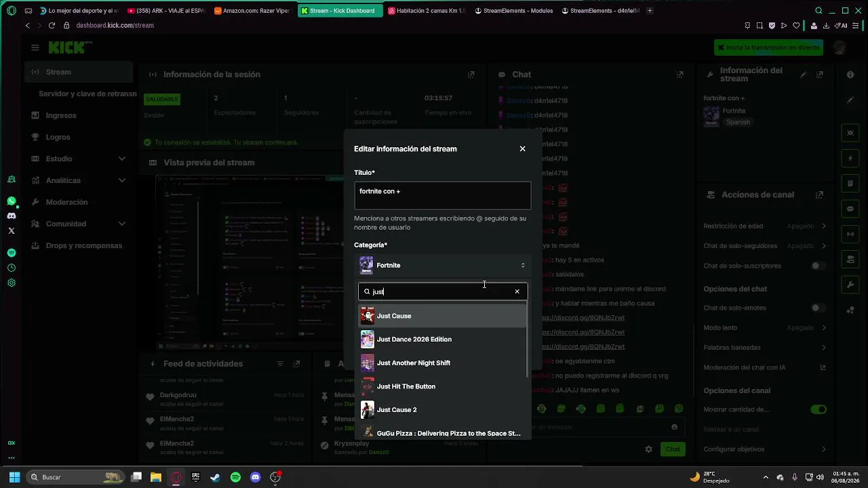Viewport: 868px width, 488px height.
Task: Click the info icon in right rail
Action: [850, 75]
